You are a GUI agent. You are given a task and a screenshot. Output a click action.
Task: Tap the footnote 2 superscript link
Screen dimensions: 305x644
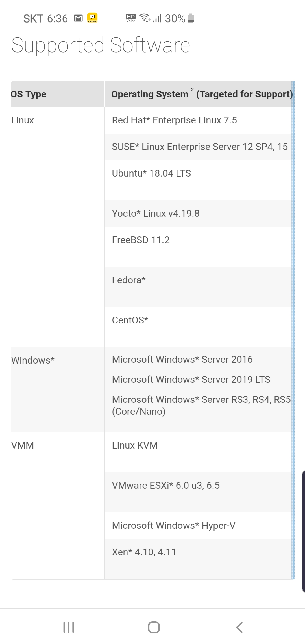coord(192,90)
